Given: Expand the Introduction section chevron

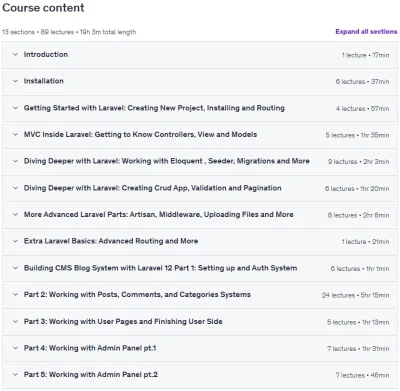Looking at the screenshot, I should (15, 55).
